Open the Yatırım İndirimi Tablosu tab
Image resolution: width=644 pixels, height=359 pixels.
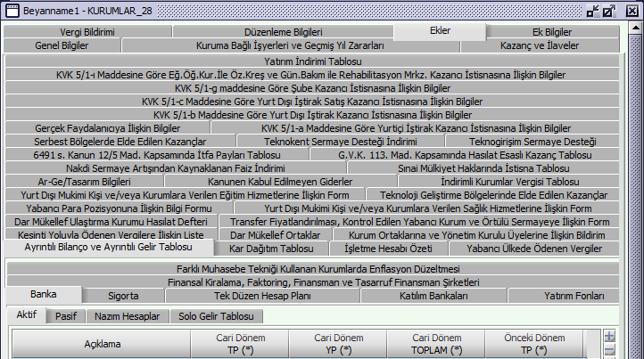tap(312, 61)
